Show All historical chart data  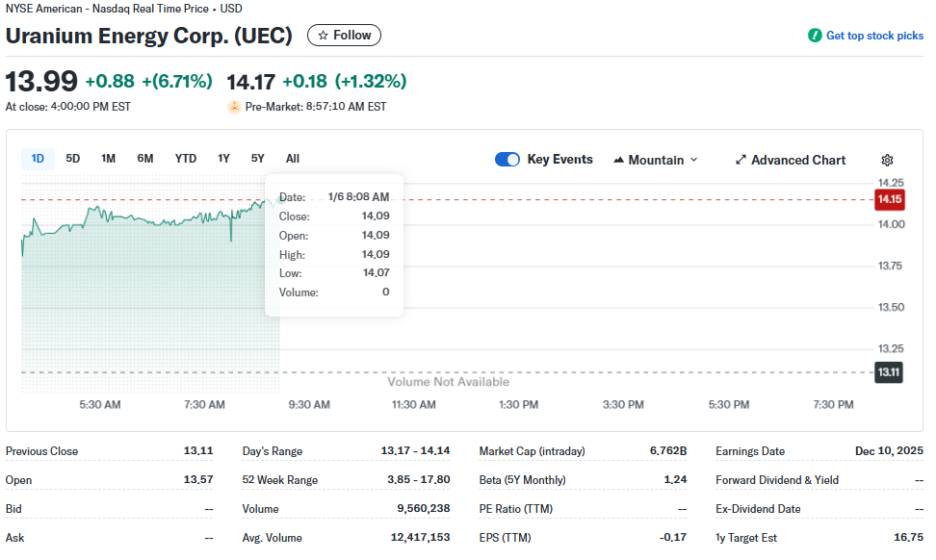[x=293, y=159]
